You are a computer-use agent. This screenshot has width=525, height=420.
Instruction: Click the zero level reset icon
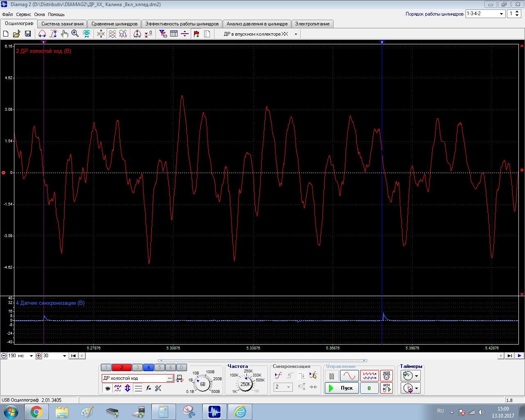[148, 34]
